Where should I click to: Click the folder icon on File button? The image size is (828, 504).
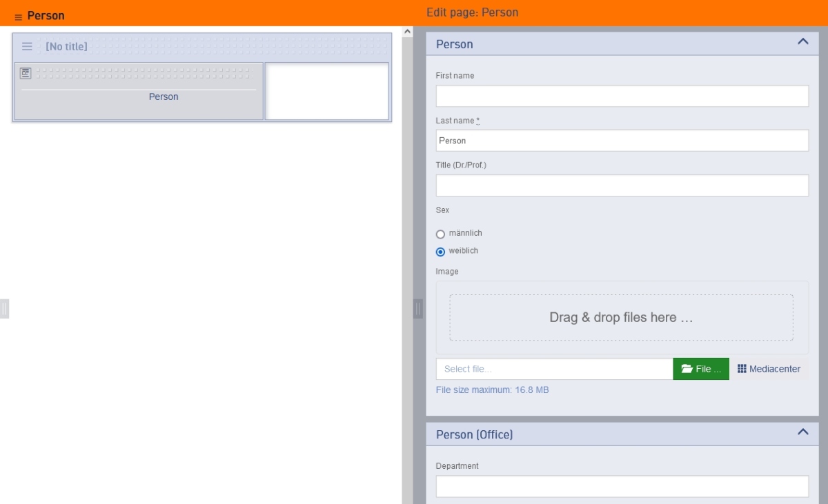(x=687, y=369)
